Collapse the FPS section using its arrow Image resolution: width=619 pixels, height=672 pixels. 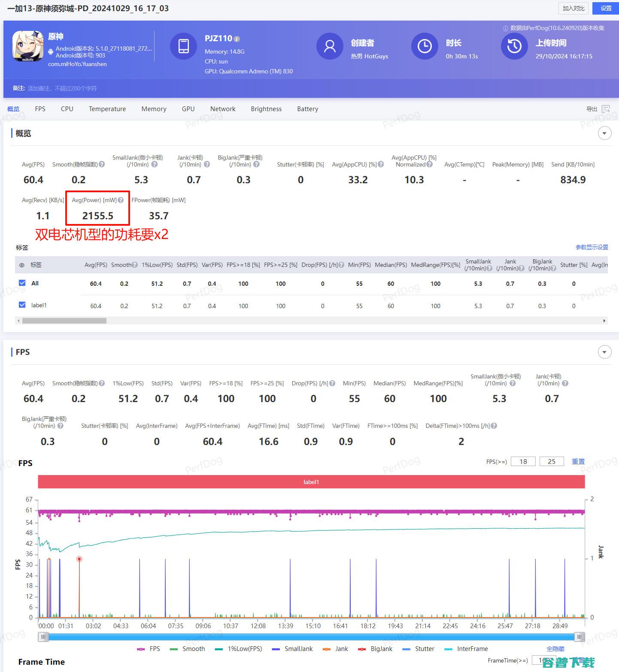point(605,351)
